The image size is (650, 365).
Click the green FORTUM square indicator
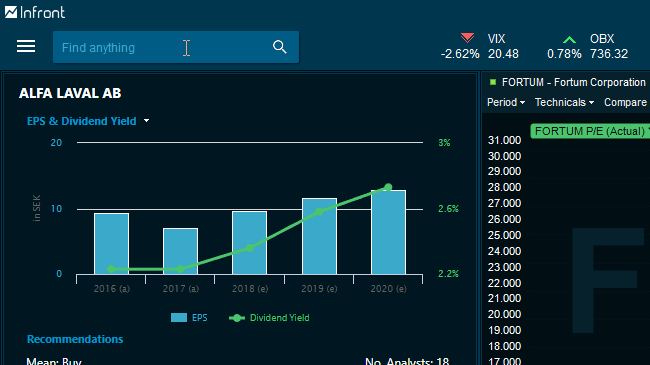[x=493, y=82]
